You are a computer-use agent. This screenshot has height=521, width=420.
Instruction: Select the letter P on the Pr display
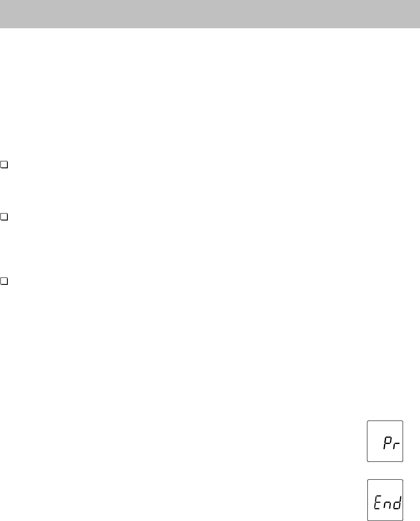[387, 443]
